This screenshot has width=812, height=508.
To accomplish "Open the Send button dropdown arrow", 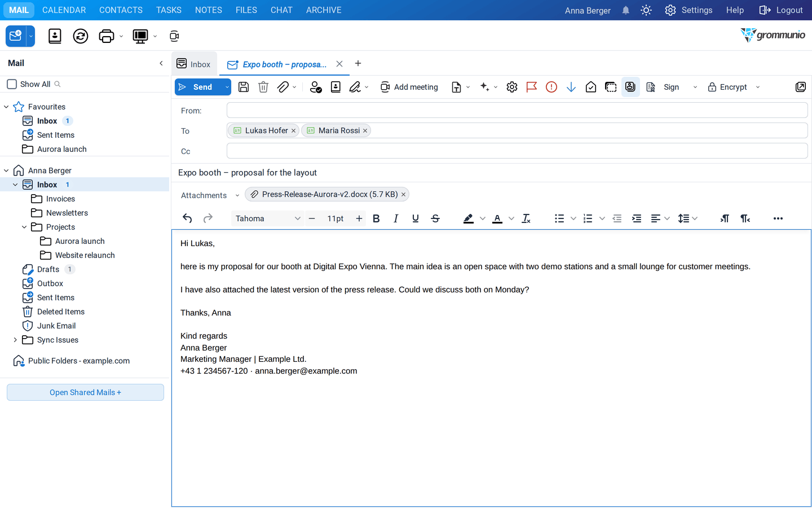I will point(227,87).
